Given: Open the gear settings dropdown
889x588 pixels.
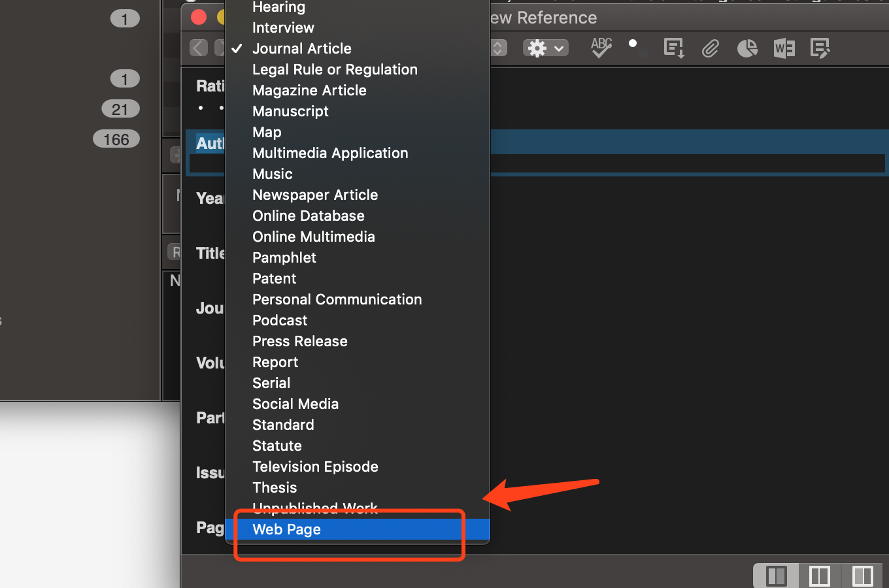Looking at the screenshot, I should (545, 48).
